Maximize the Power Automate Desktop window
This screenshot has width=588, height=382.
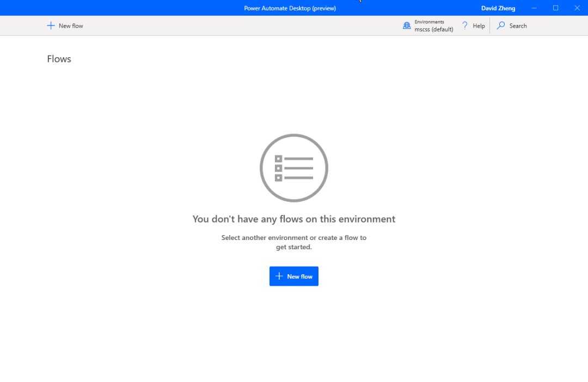(x=555, y=8)
